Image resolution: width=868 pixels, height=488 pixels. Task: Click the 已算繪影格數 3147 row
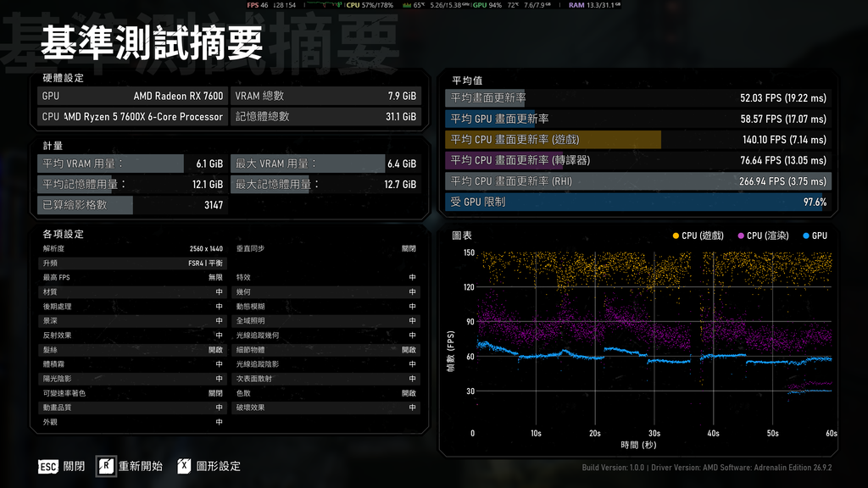pyautogui.click(x=132, y=205)
